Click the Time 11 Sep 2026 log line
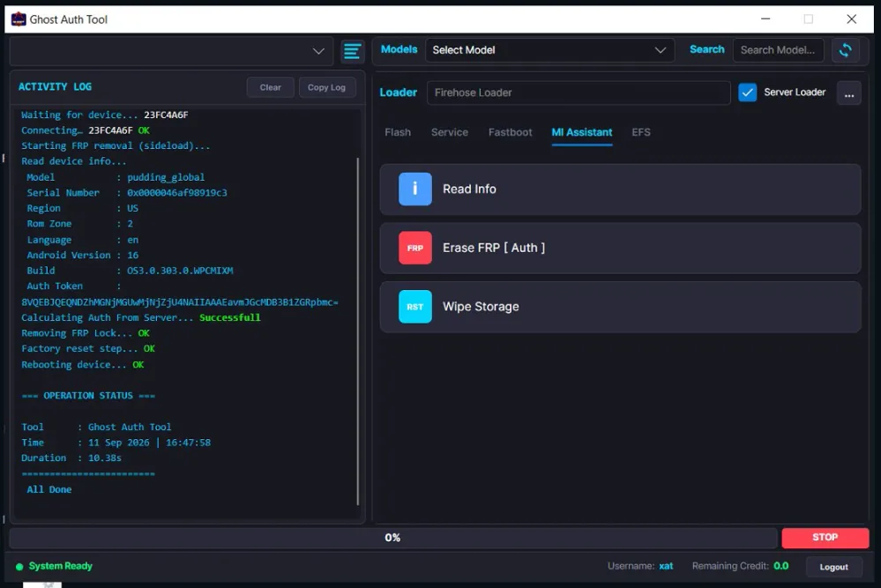 [x=116, y=443]
